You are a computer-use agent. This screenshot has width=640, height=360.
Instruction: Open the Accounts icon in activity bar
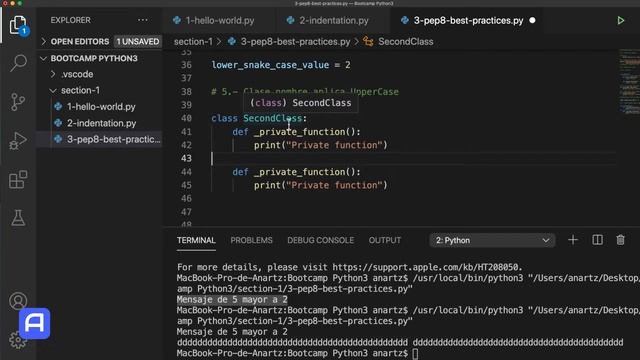tap(18, 301)
